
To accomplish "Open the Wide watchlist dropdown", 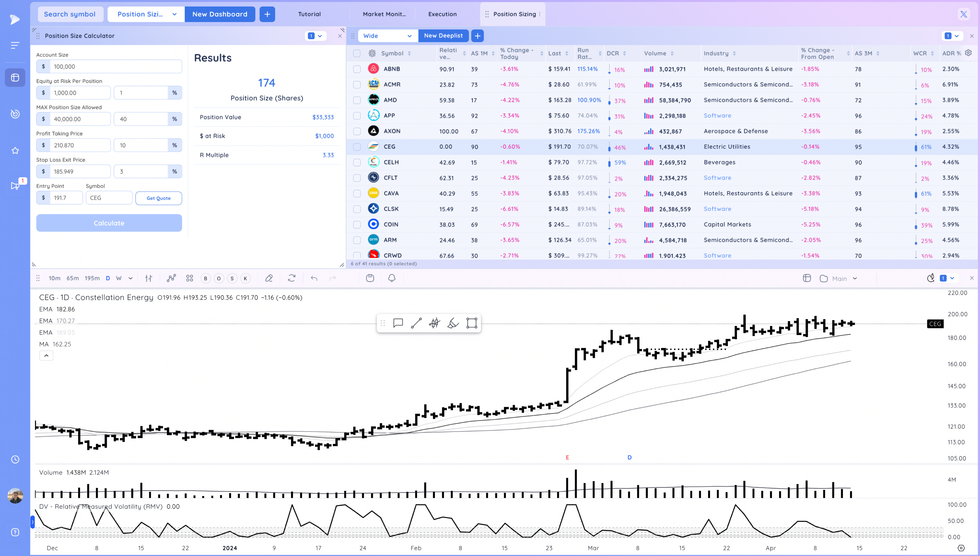I will coord(387,36).
